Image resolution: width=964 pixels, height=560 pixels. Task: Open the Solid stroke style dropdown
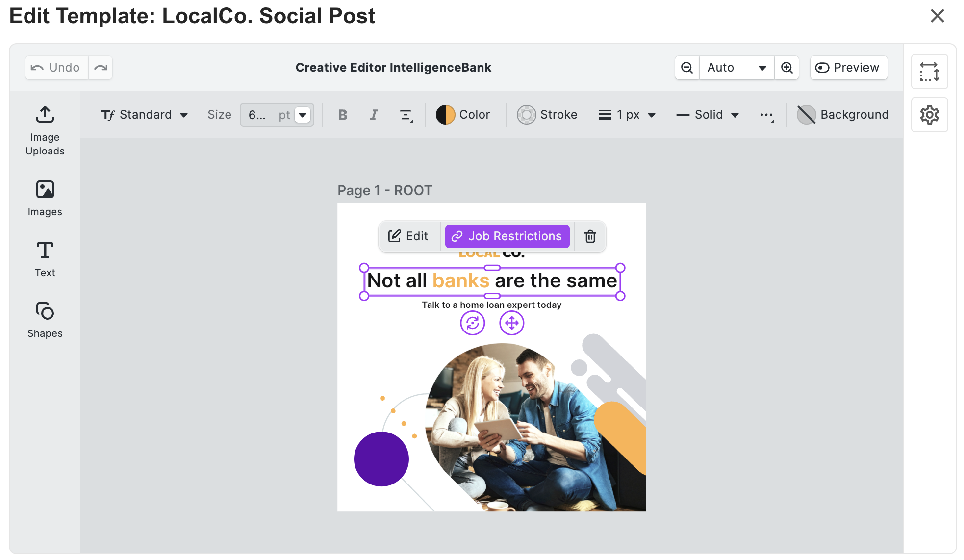click(x=708, y=115)
